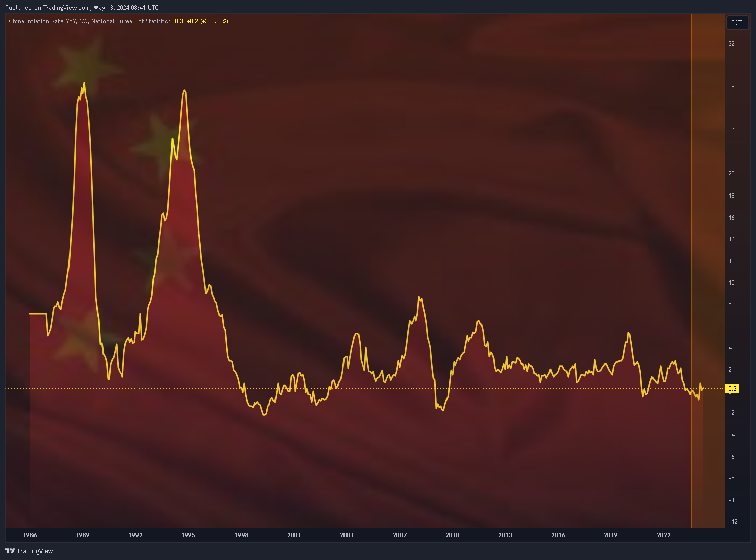
Task: Select the 1989 label on the time axis
Action: click(83, 535)
